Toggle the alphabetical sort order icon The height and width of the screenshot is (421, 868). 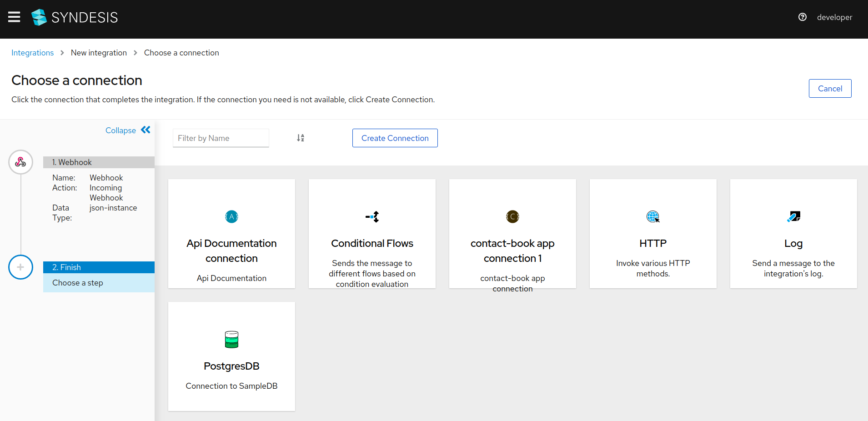pos(301,138)
